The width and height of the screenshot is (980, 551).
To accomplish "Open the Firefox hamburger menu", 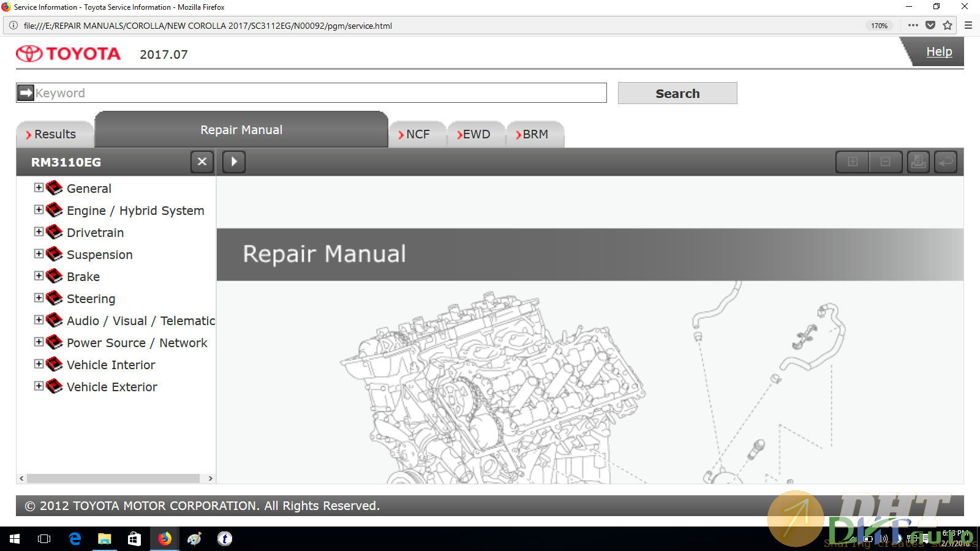I will (968, 25).
